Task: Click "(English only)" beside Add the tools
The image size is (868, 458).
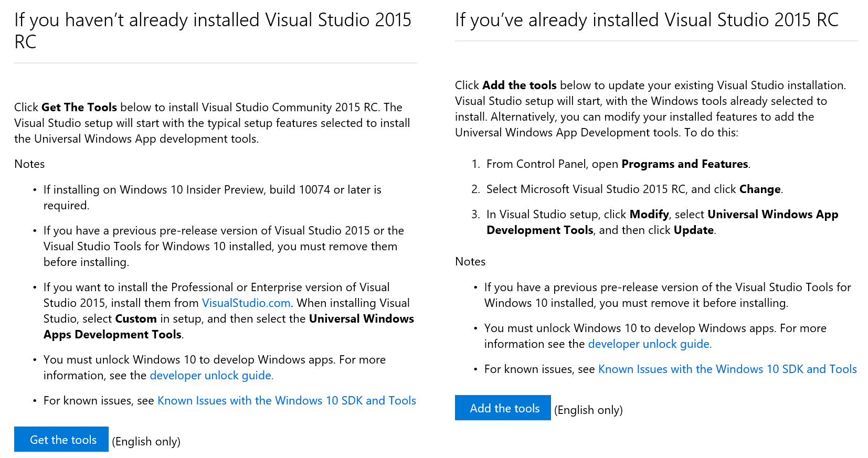Action: tap(589, 410)
